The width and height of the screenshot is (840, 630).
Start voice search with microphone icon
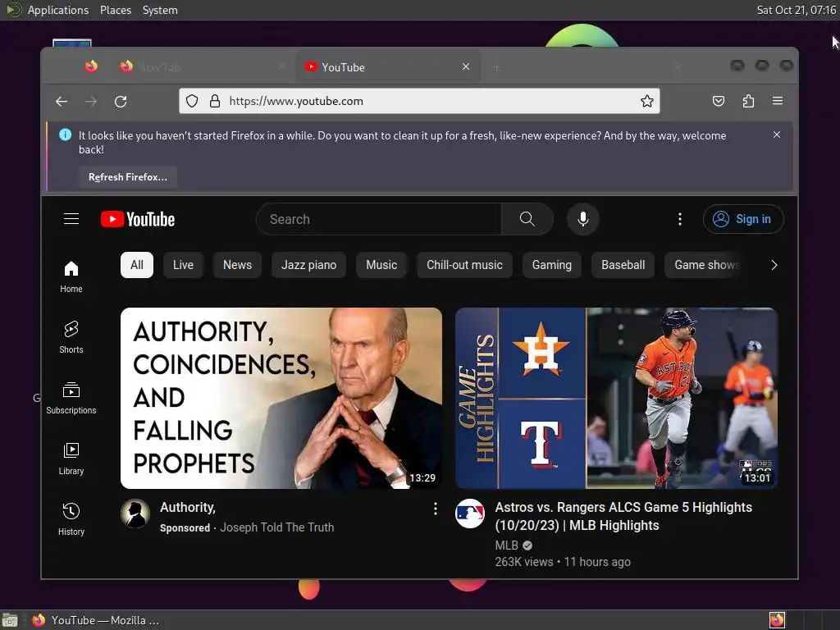583,219
